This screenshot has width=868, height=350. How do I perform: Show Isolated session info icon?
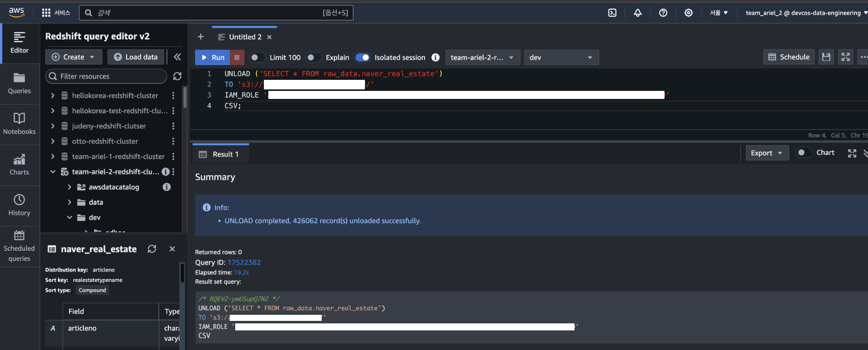pyautogui.click(x=435, y=57)
